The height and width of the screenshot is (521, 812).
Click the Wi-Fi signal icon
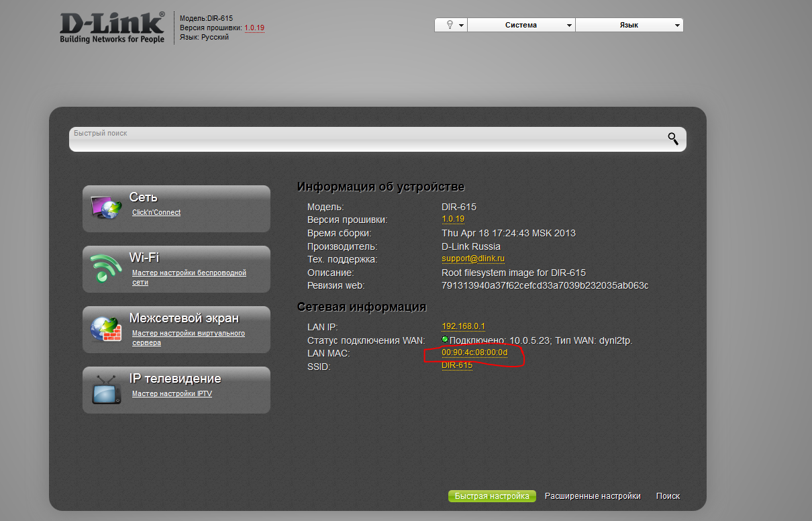click(x=105, y=269)
